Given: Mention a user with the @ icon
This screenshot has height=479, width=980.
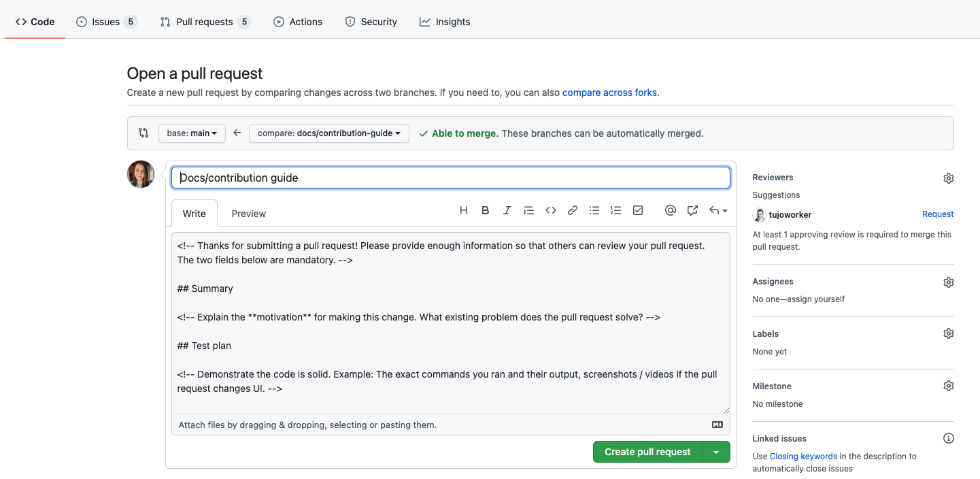Looking at the screenshot, I should 670,210.
